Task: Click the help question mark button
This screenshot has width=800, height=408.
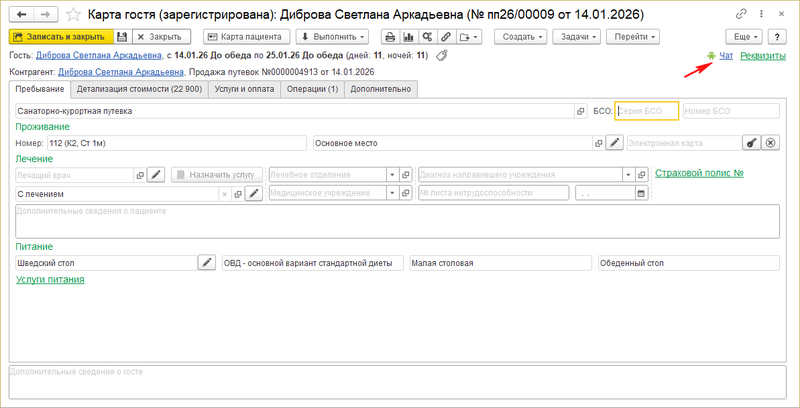Action: click(x=777, y=37)
